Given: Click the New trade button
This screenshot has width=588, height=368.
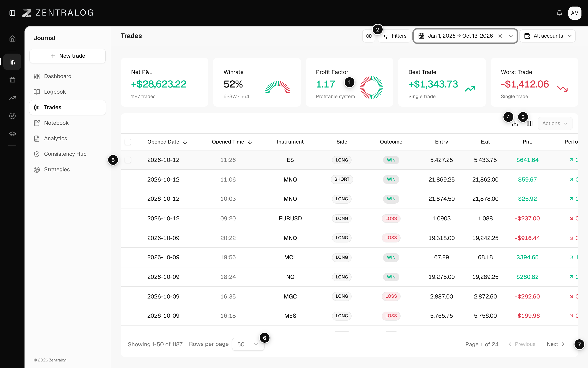Looking at the screenshot, I should [x=68, y=56].
